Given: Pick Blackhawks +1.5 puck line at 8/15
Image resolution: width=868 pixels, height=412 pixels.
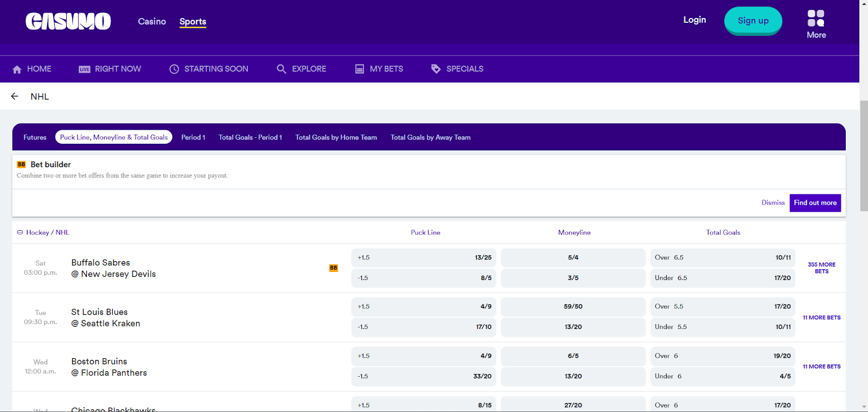Looking at the screenshot, I should coord(424,404).
